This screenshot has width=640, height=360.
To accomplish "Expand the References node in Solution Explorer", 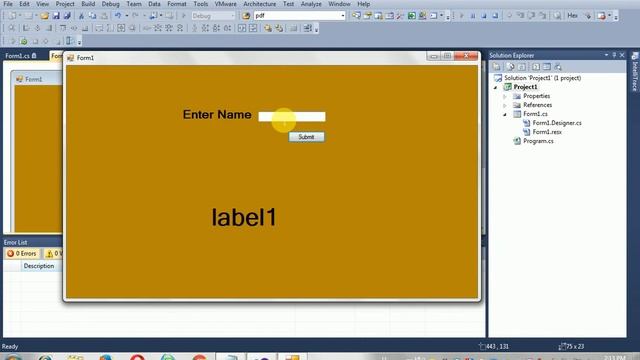I will point(505,105).
